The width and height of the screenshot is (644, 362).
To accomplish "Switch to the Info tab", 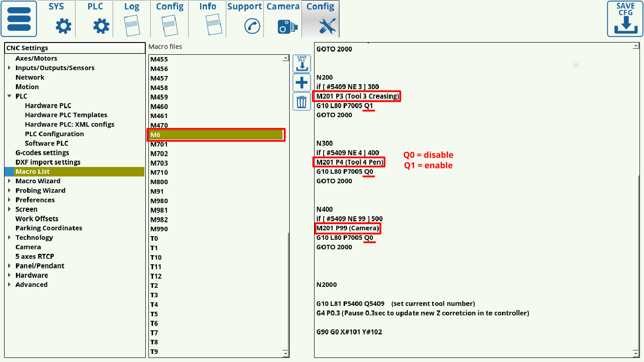I will (x=208, y=19).
